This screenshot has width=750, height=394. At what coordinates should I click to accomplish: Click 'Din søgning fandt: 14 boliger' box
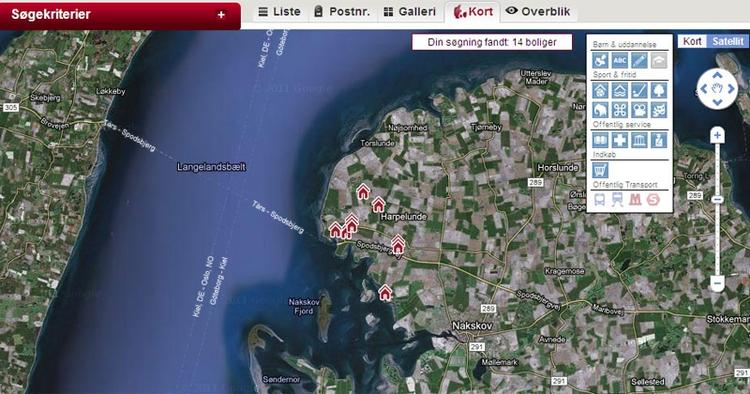(492, 42)
